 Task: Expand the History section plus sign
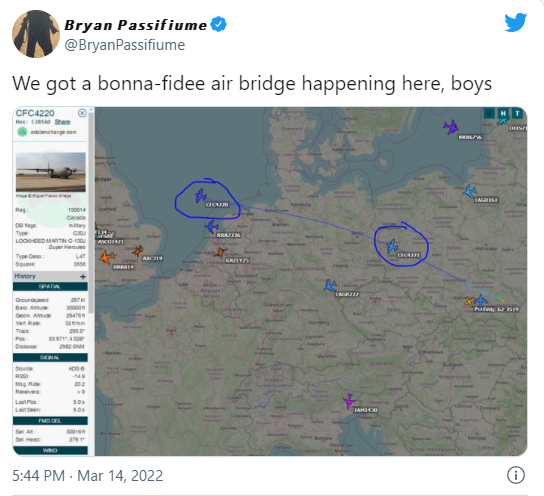[83, 276]
